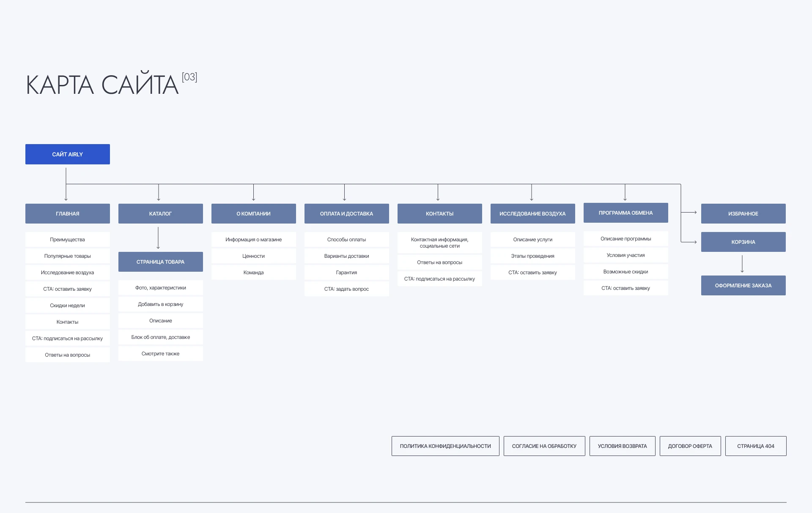Select Популярные товары item
The image size is (812, 513).
point(68,256)
